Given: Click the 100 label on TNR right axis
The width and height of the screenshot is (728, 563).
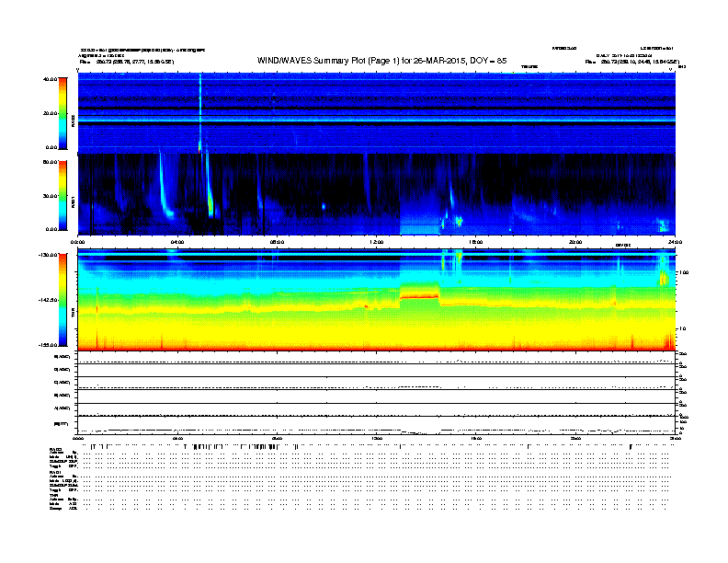Looking at the screenshot, I should tap(684, 272).
